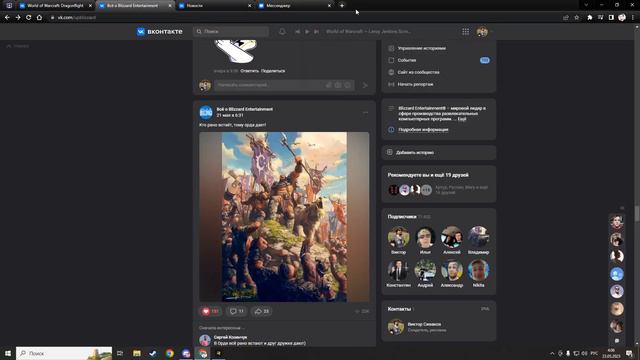Open the VK notifications bell
640x360 pixels.
[x=282, y=31]
